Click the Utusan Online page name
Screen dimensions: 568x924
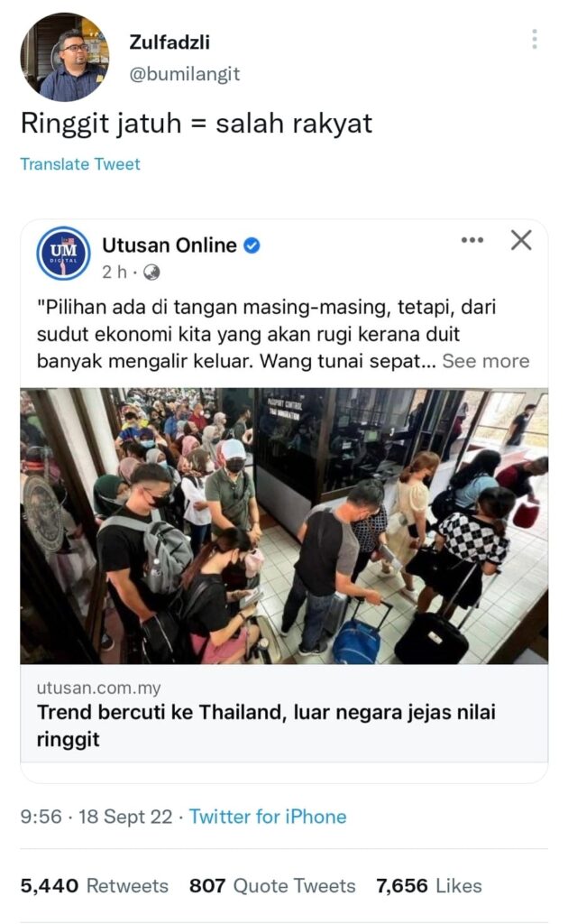[169, 245]
